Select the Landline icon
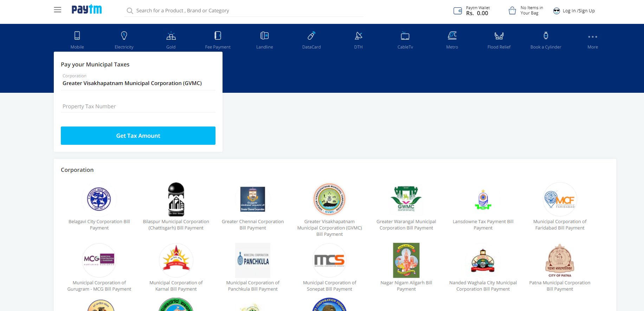Screen dimensions: 644x311 pyautogui.click(x=265, y=35)
